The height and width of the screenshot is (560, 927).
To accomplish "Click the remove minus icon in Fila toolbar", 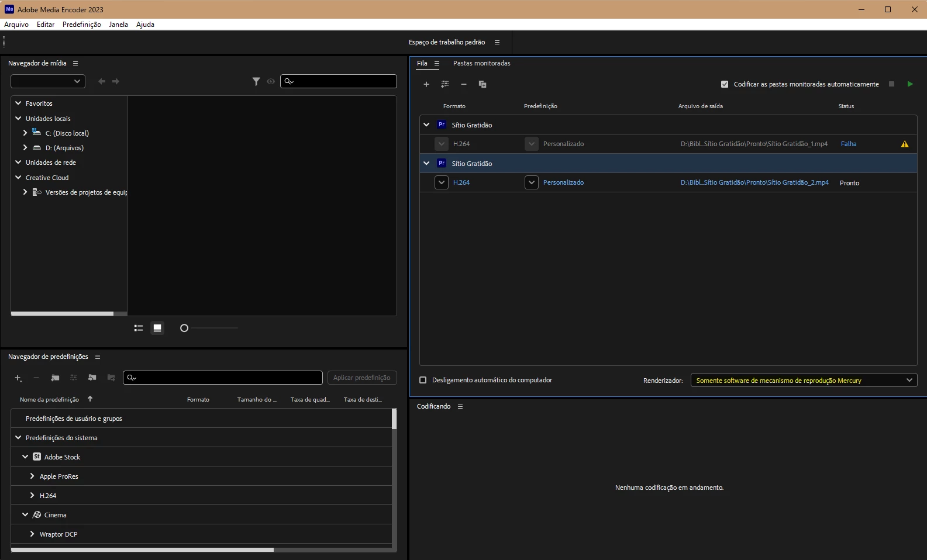I will point(464,84).
